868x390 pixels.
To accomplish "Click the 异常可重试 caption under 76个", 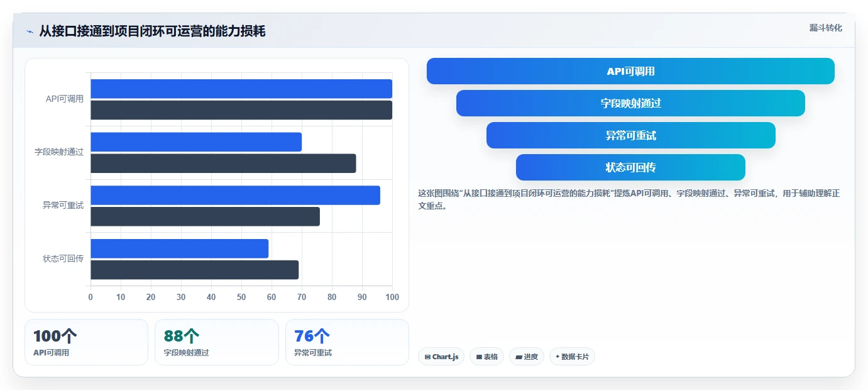I will tap(313, 353).
